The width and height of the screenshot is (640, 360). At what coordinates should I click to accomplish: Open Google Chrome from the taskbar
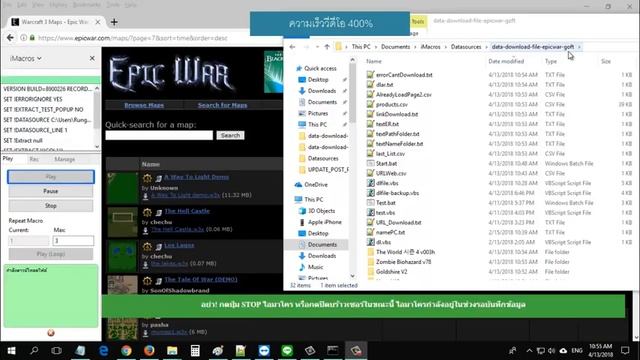[x=126, y=350]
